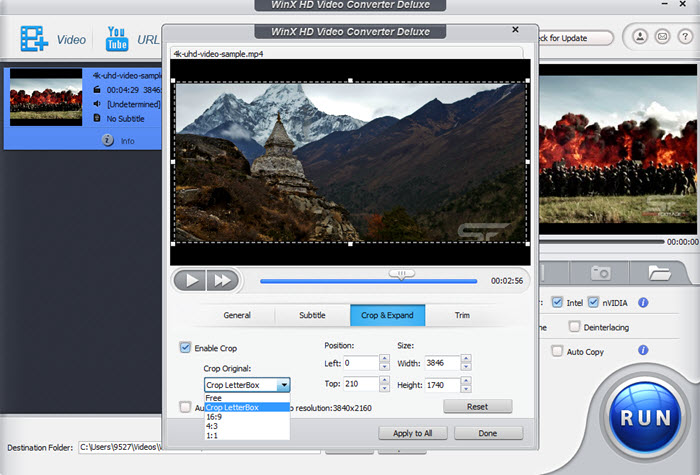Click the Width input field
Image resolution: width=700 pixels, height=475 pixels.
442,363
